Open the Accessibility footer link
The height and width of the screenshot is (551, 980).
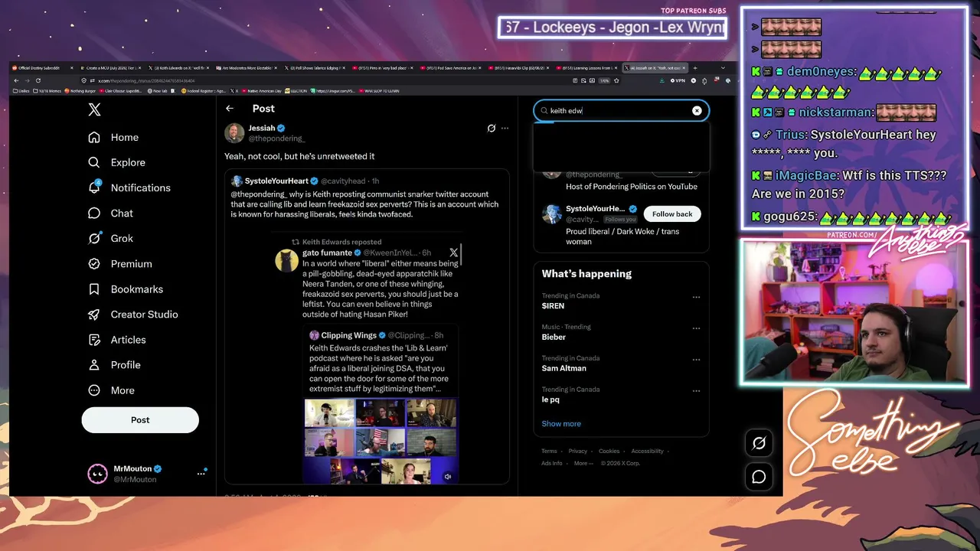pyautogui.click(x=647, y=452)
